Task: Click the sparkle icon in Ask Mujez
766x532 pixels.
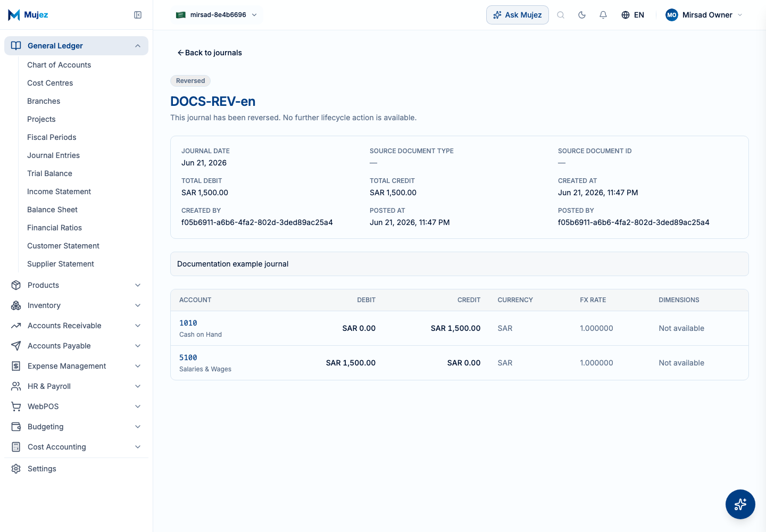Action: pyautogui.click(x=497, y=15)
